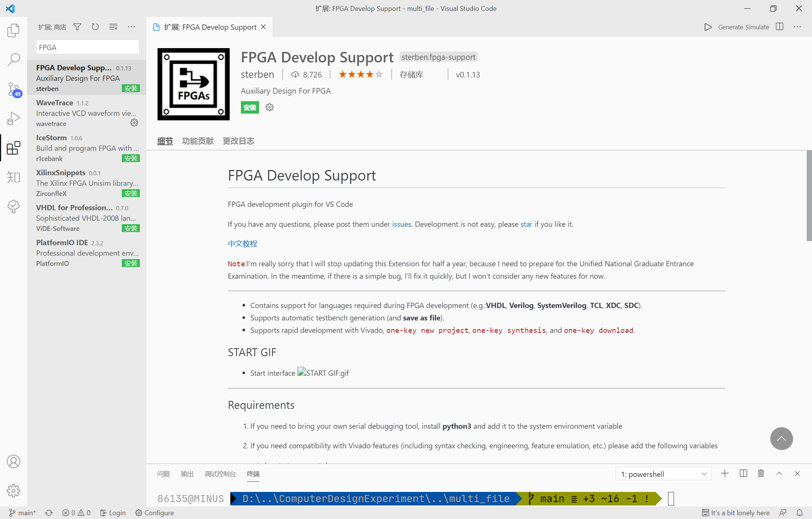This screenshot has height=519, width=812.
Task: Toggle the WaveTrace extension install button
Action: pos(134,123)
